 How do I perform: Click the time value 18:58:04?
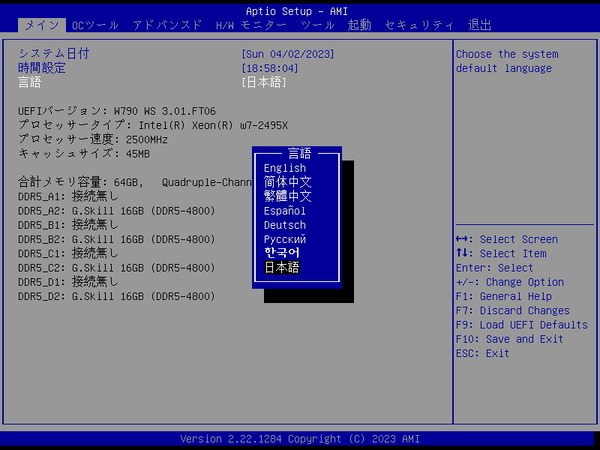(270, 68)
